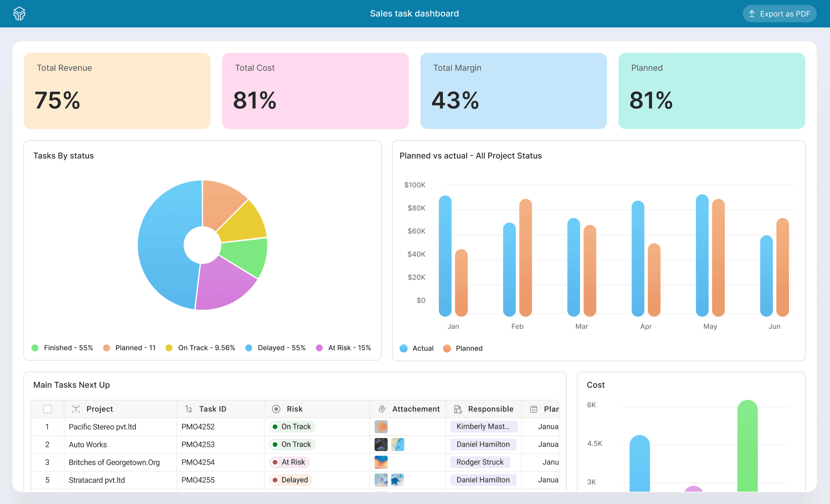Open the Kimberly Mast responsible chip

483,426
